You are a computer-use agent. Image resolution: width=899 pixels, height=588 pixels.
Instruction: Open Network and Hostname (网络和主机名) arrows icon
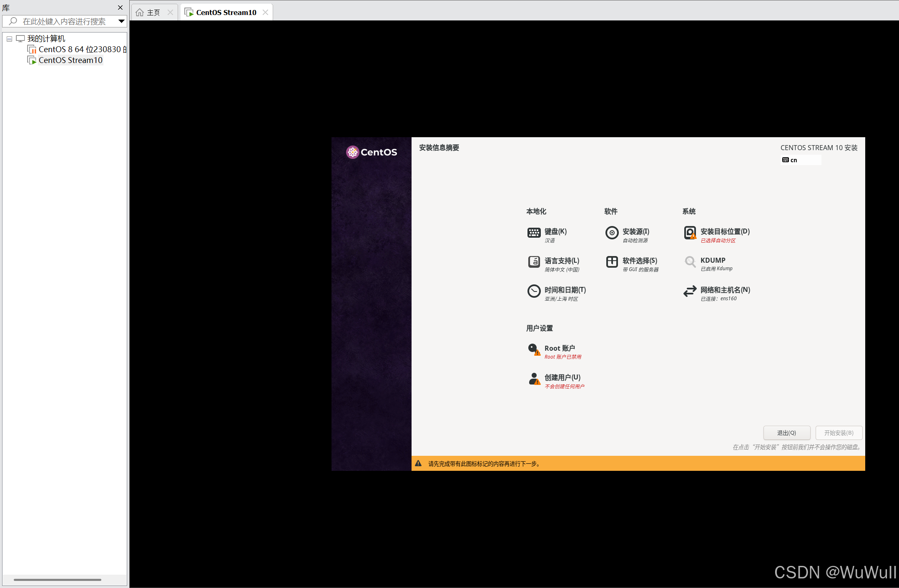point(690,291)
